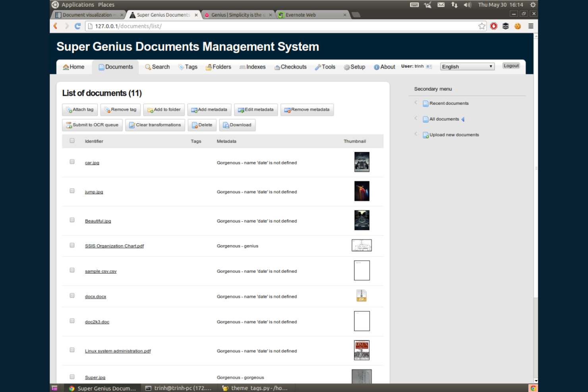Open the Submit to OCR queue tool
Image resolution: width=588 pixels, height=392 pixels.
(x=92, y=125)
